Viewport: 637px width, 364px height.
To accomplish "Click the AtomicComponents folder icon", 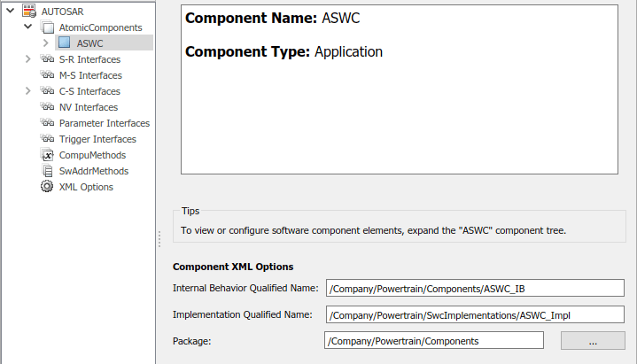I will pos(48,27).
